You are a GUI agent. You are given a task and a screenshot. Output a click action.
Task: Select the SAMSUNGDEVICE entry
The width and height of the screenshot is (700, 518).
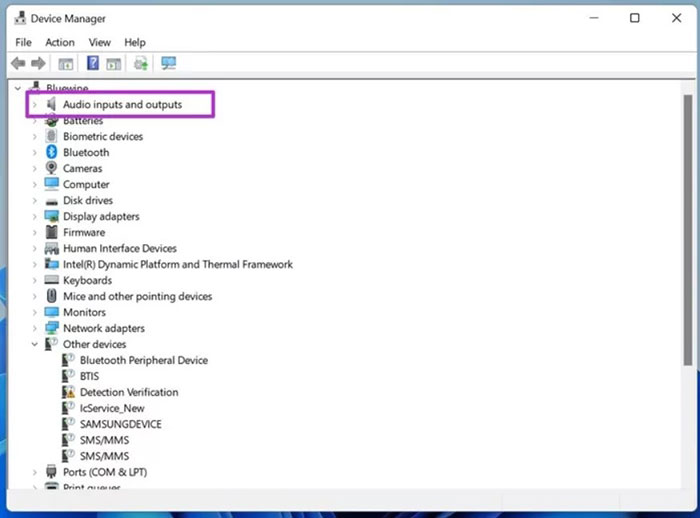tap(120, 424)
